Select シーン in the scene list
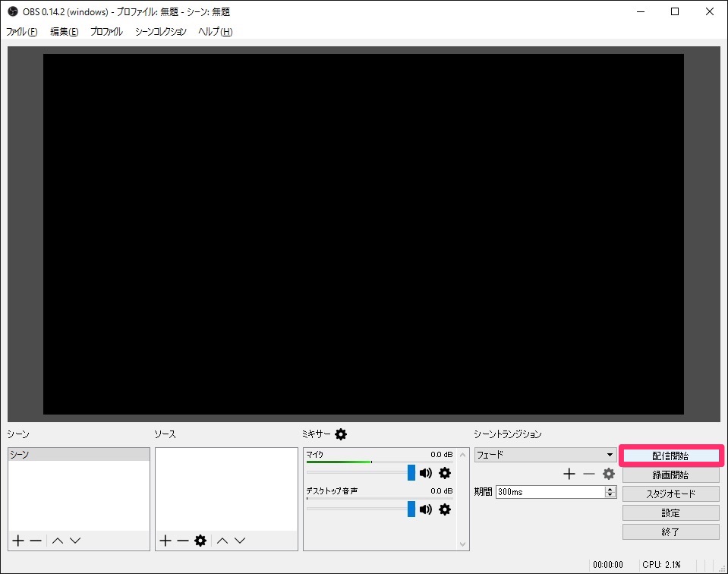Image resolution: width=728 pixels, height=574 pixels. tap(76, 453)
